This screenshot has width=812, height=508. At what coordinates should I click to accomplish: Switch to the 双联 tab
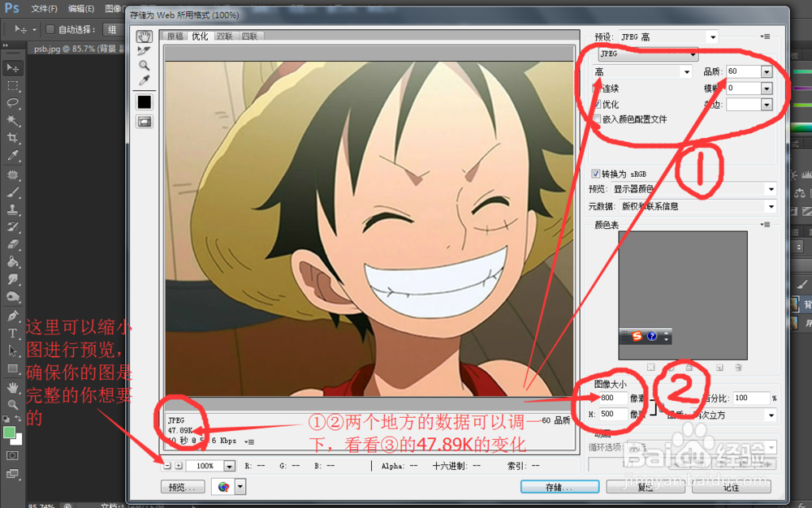[x=225, y=37]
